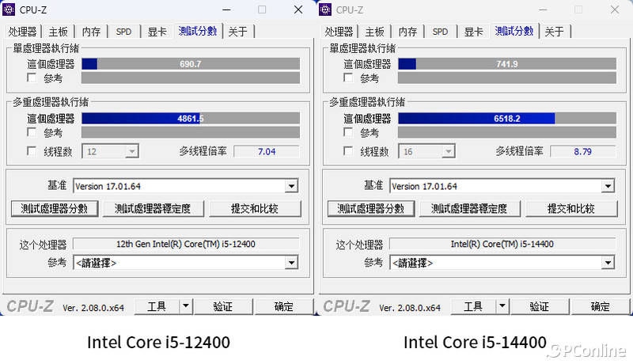This screenshot has height=364, width=633.
Task: Expand thread count dropdown showing 12
Action: pos(131,151)
